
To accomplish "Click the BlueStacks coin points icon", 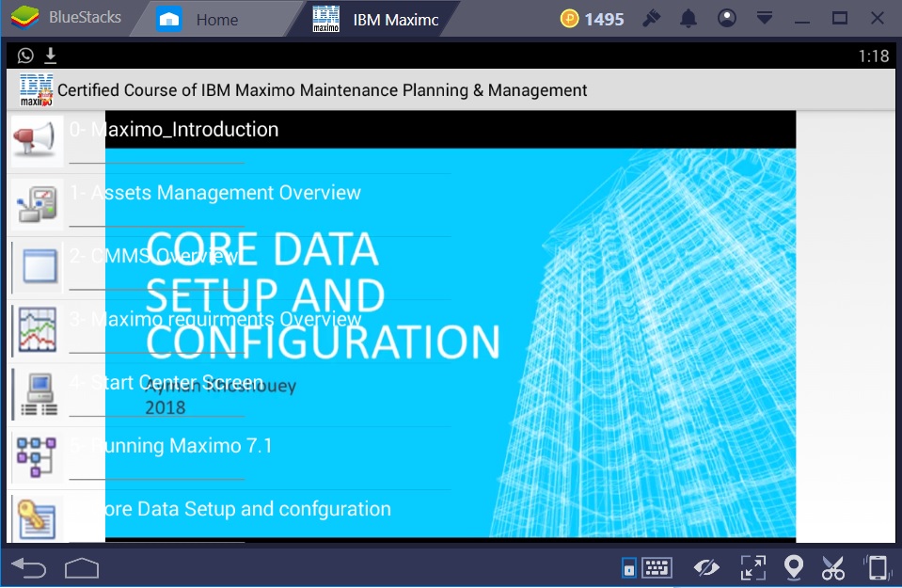I will (569, 19).
